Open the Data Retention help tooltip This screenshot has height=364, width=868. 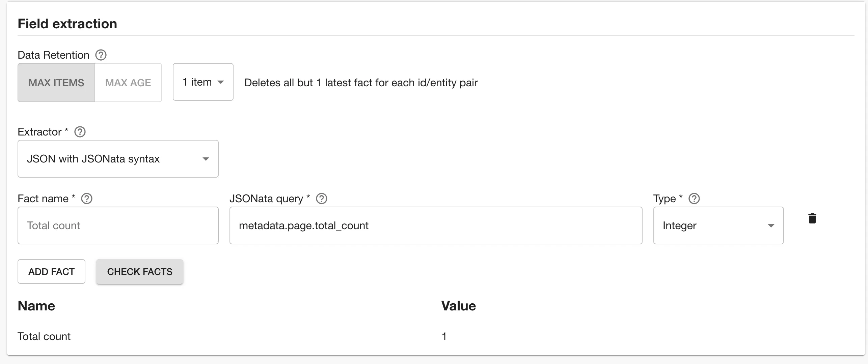click(x=101, y=55)
